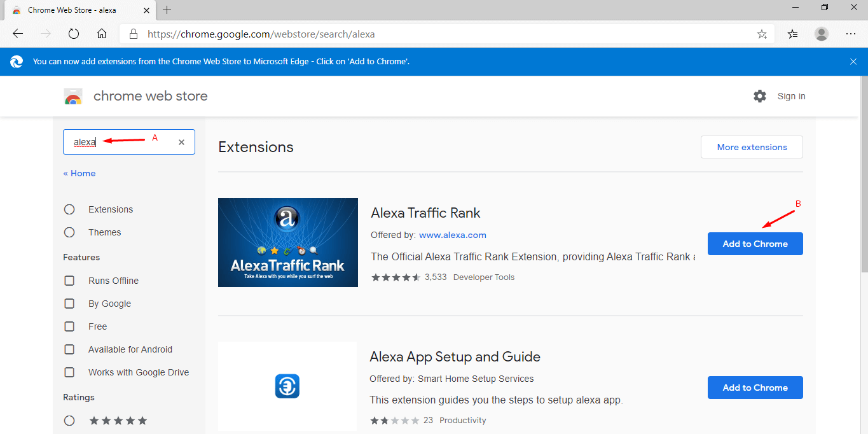Open Alexa App Setup and Guide title
The image size is (868, 434).
(455, 357)
